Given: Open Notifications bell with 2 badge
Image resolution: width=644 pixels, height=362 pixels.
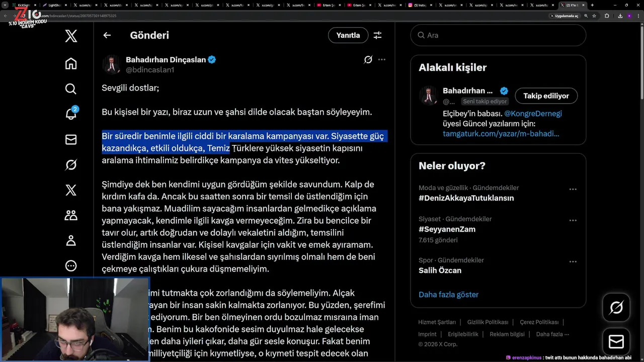Looking at the screenshot, I should pyautogui.click(x=71, y=114).
